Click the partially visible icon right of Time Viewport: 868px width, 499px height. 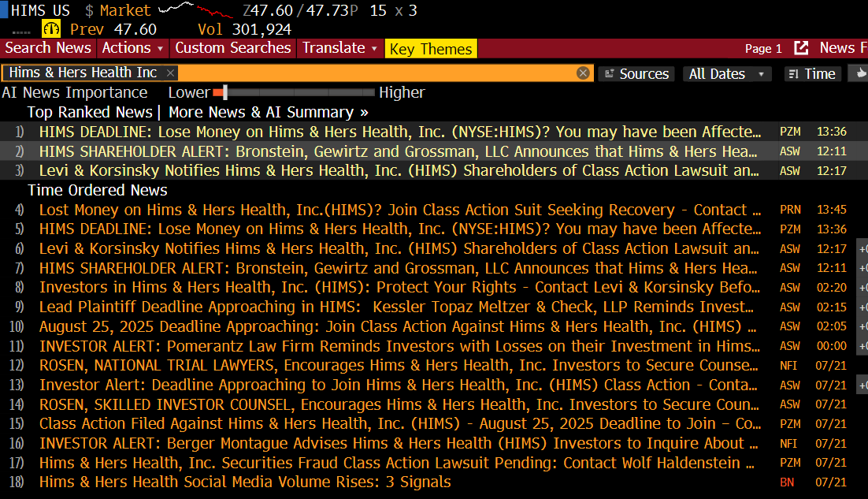pyautogui.click(x=859, y=73)
